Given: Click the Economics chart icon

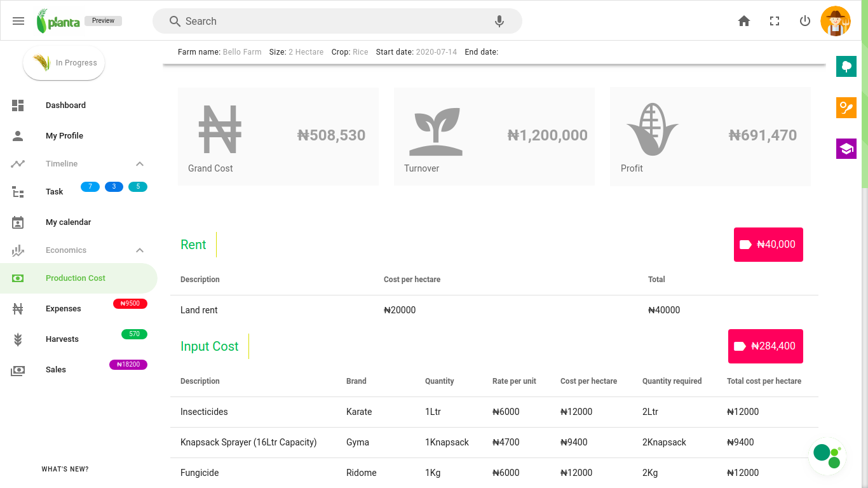Looking at the screenshot, I should pos(18,250).
